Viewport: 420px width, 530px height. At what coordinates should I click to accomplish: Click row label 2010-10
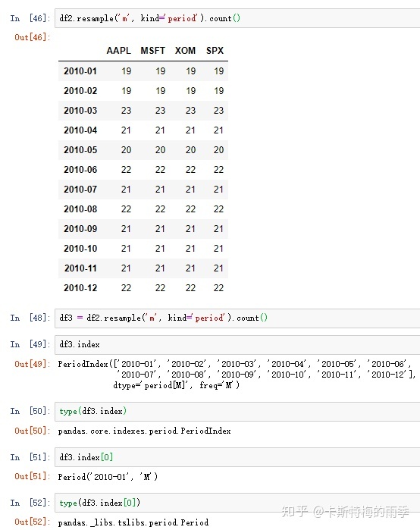(x=80, y=249)
